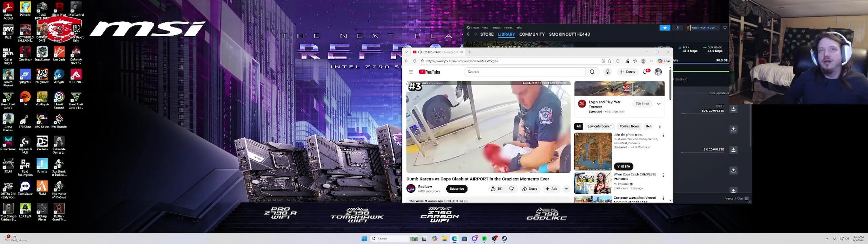Click download icon beside 5% COMPLETE
Screen dimensions: 868x244
pyautogui.click(x=733, y=150)
